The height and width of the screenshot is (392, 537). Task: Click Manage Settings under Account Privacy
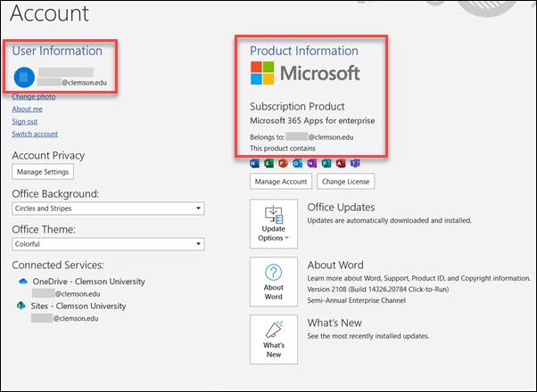tap(43, 172)
